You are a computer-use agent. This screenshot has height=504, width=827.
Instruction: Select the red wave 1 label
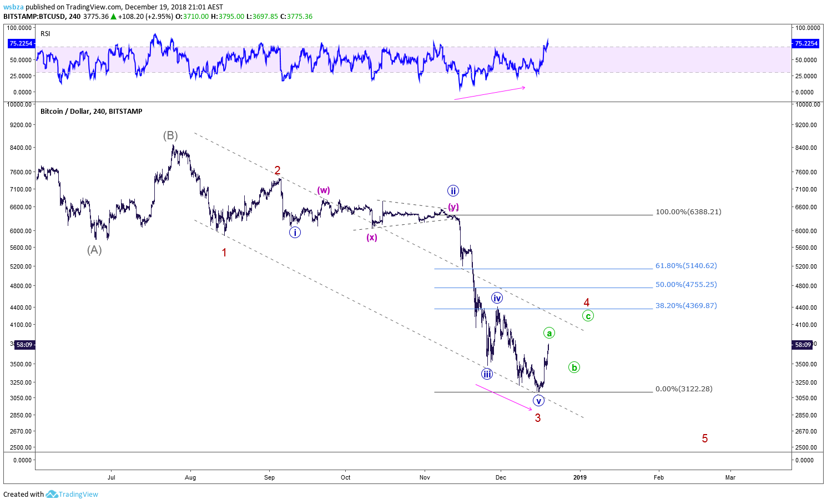[x=224, y=253]
